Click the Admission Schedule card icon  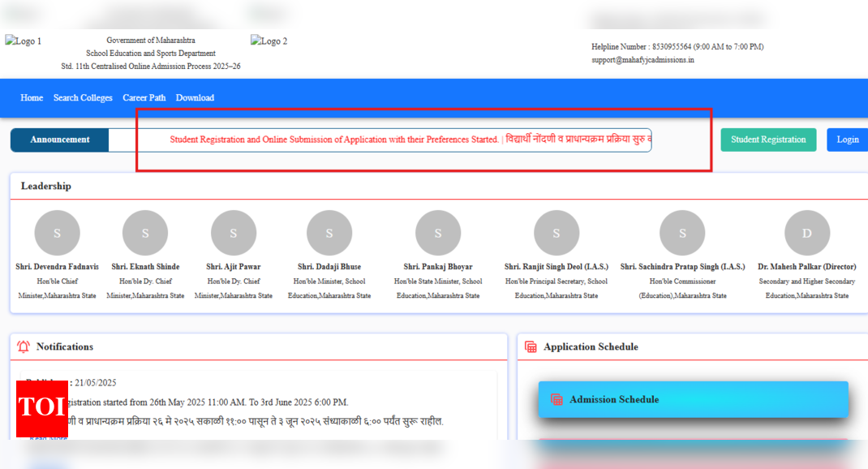coord(556,399)
